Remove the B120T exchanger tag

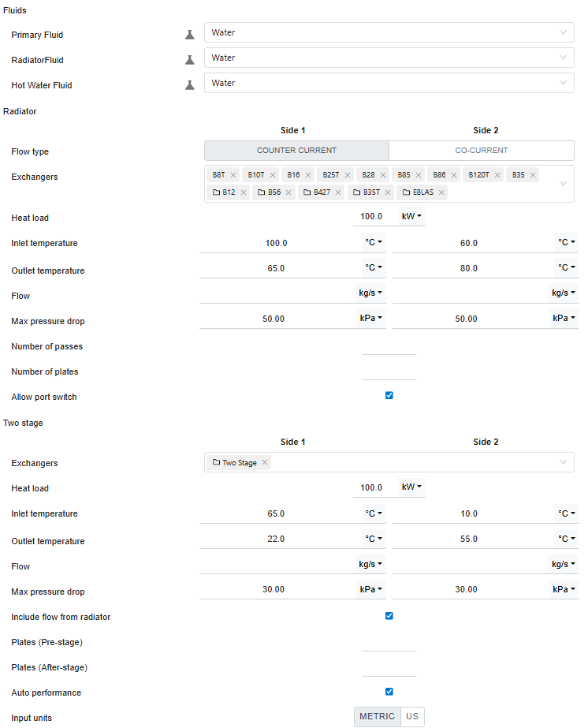(497, 175)
